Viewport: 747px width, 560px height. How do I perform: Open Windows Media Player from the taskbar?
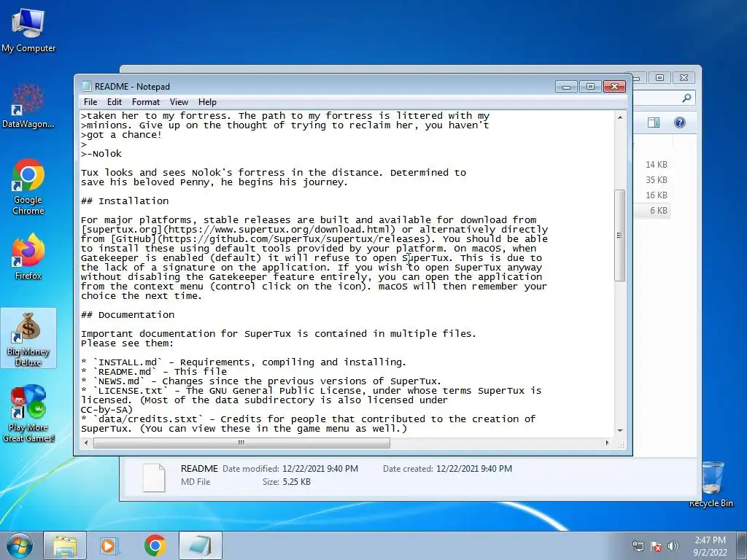tap(108, 545)
